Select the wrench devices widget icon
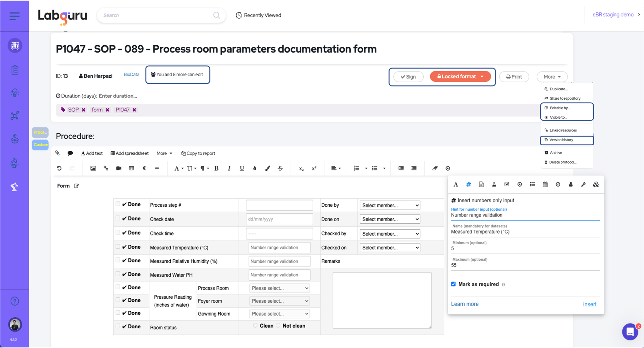The width and height of the screenshot is (644, 348). [x=583, y=184]
